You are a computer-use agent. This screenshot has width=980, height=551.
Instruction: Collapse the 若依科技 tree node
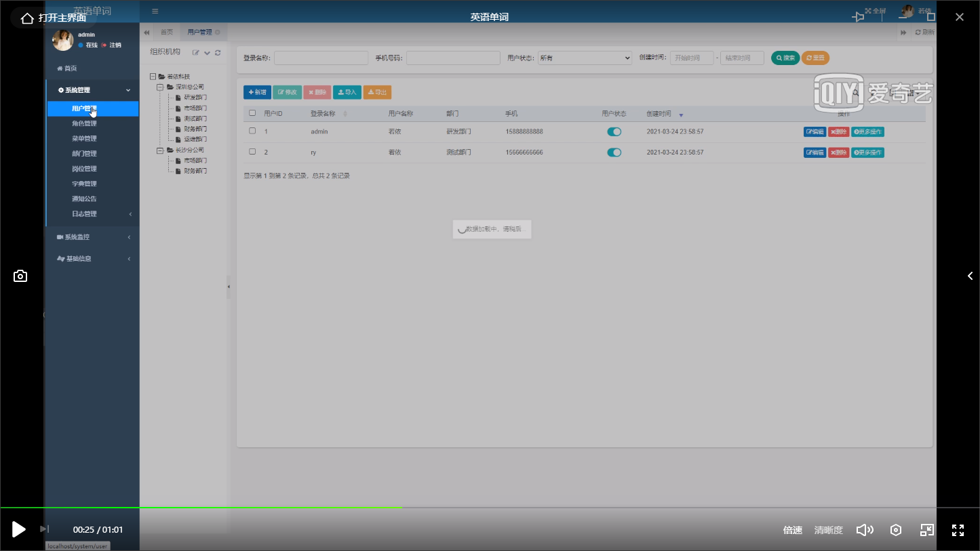[153, 77]
